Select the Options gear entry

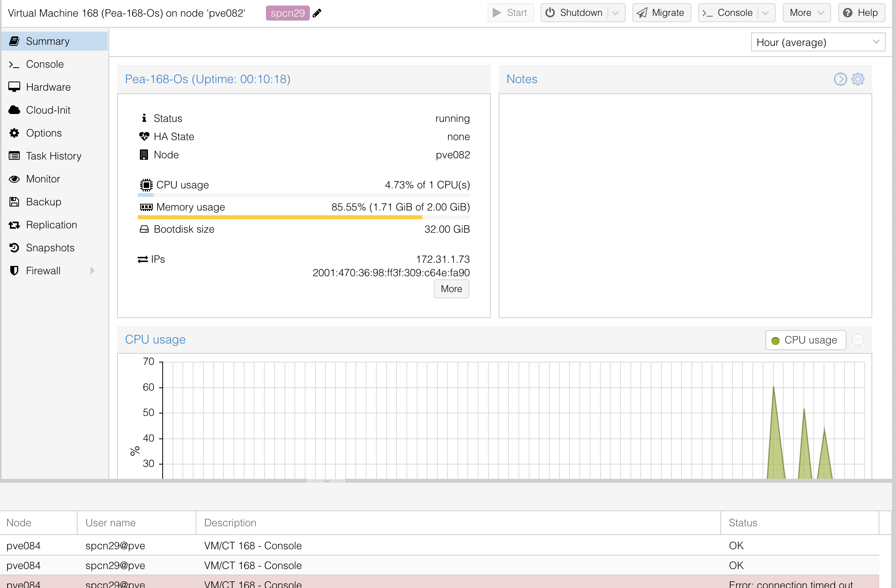[55, 133]
